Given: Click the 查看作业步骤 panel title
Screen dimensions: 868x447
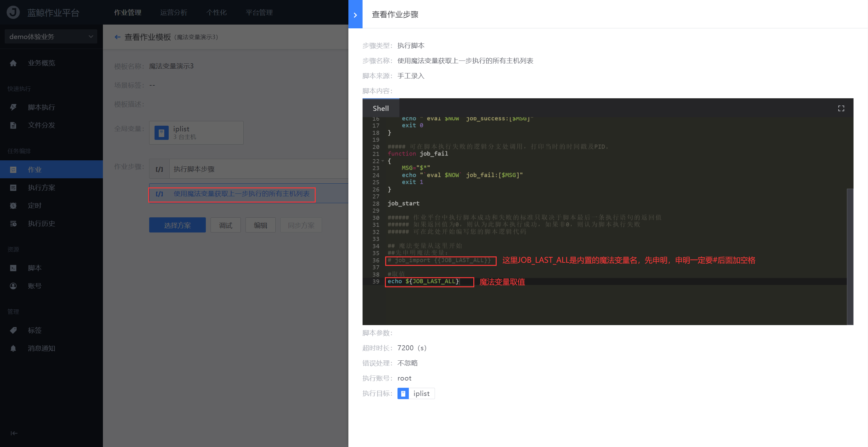Looking at the screenshot, I should [x=395, y=14].
